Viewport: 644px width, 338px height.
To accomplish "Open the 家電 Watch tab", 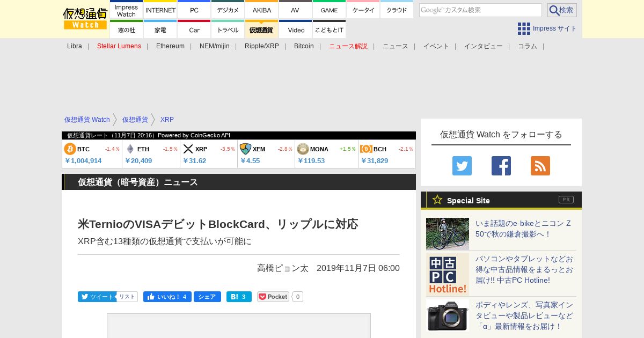I will (160, 30).
